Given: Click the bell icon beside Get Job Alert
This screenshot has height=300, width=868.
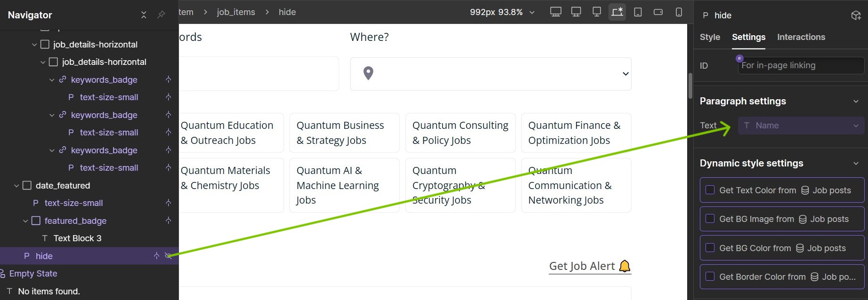Looking at the screenshot, I should coord(625,266).
